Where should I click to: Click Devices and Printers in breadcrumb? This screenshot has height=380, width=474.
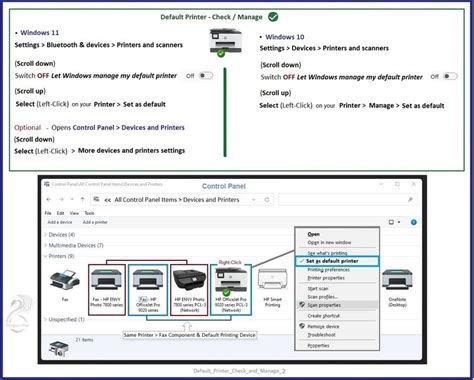pos(211,200)
